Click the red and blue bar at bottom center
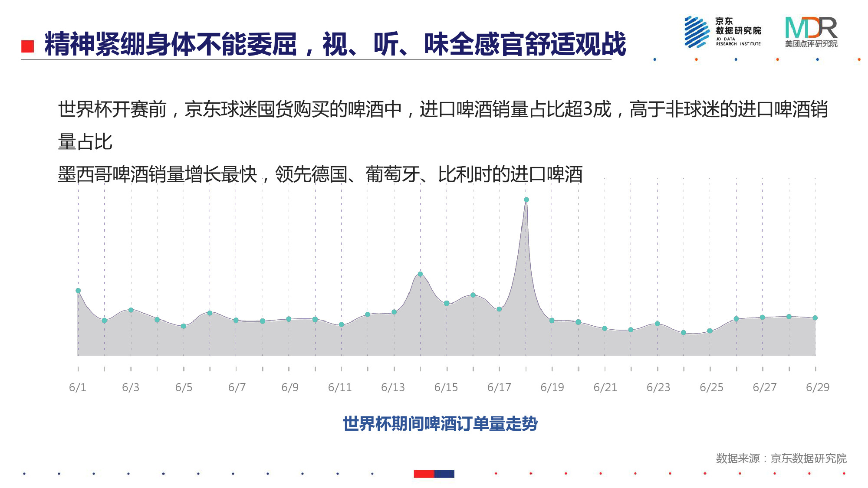 pyautogui.click(x=434, y=474)
